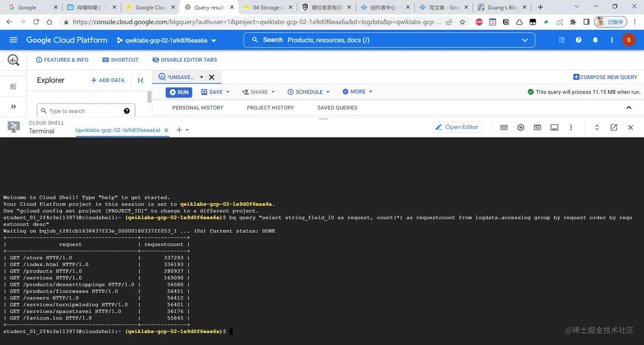The width and height of the screenshot is (644, 345).
Task: Bookmark this page with the star
Action: [x=462, y=22]
